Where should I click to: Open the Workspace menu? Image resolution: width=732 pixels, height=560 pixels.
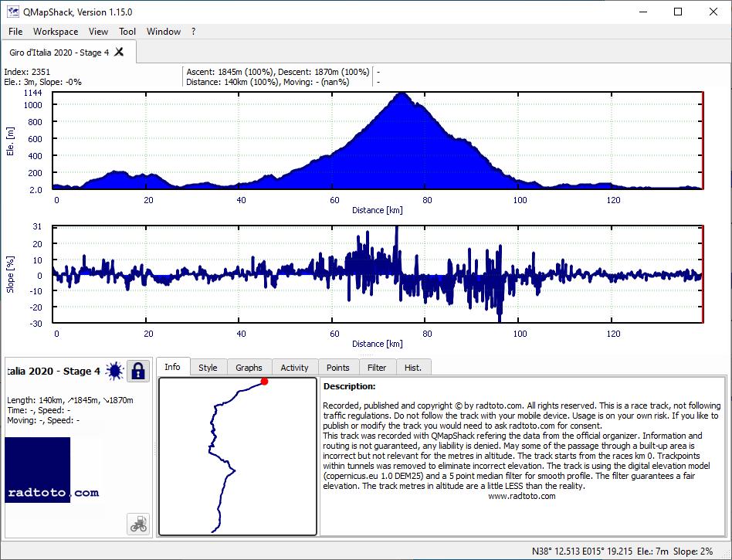56,32
